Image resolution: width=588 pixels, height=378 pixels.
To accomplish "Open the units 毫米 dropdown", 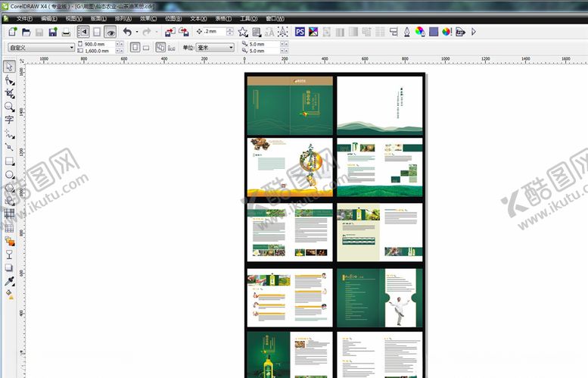I will click(x=215, y=47).
